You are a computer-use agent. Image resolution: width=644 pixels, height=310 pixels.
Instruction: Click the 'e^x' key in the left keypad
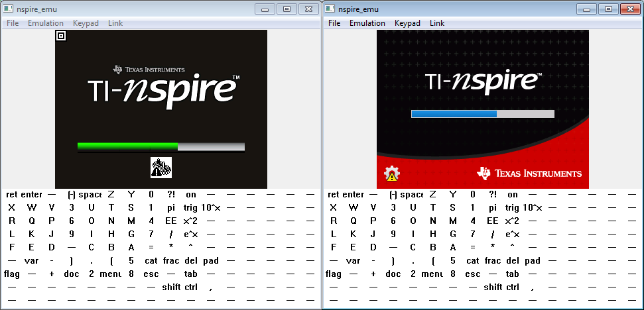point(191,234)
